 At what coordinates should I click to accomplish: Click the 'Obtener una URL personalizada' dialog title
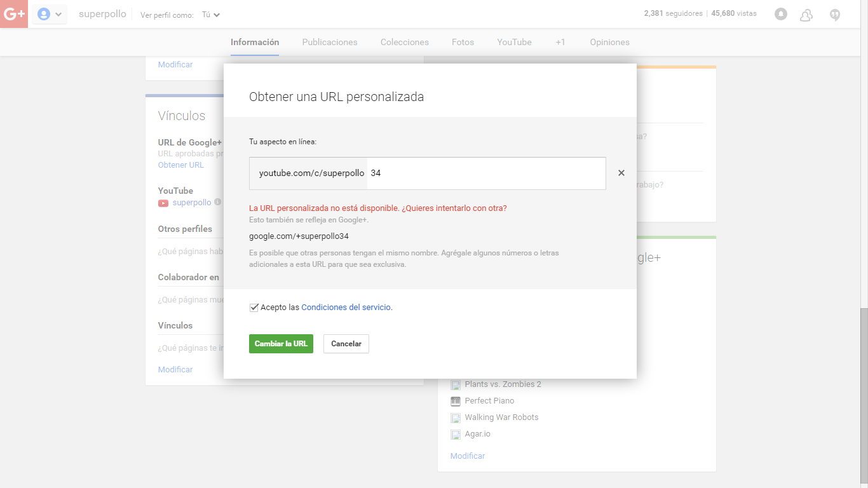pyautogui.click(x=337, y=97)
